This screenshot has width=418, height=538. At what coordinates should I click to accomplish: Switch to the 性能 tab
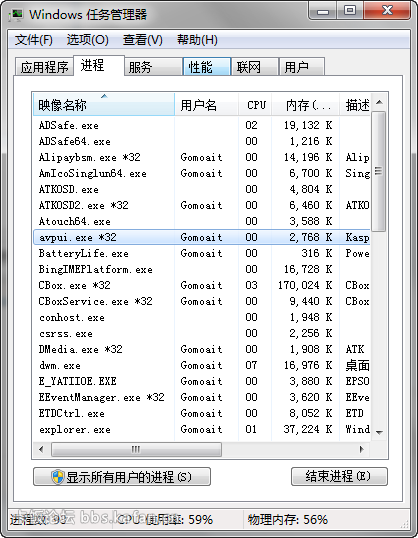(207, 67)
